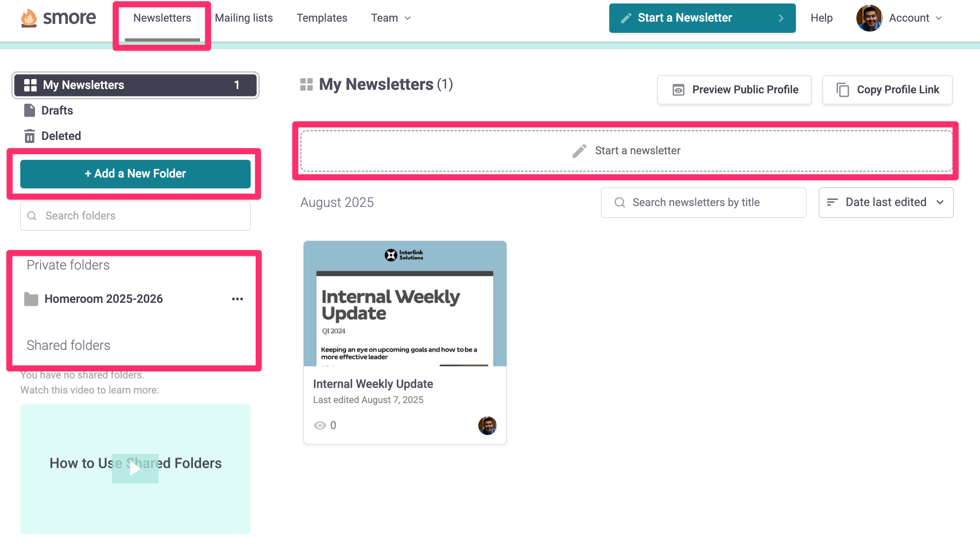Click the Homeroom 2025-2026 folder icon
This screenshot has height=546, width=980.
31,299
